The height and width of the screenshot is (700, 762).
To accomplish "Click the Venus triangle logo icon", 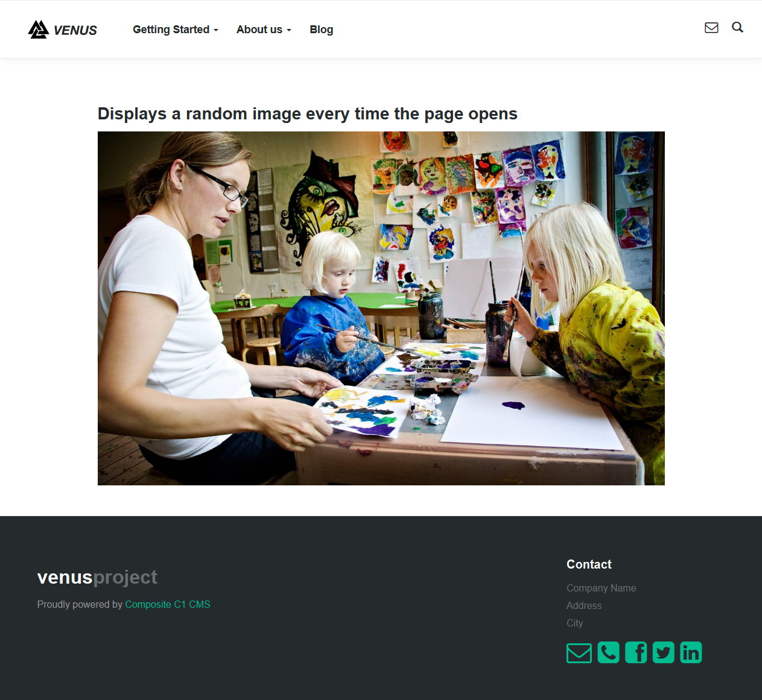I will click(x=39, y=30).
